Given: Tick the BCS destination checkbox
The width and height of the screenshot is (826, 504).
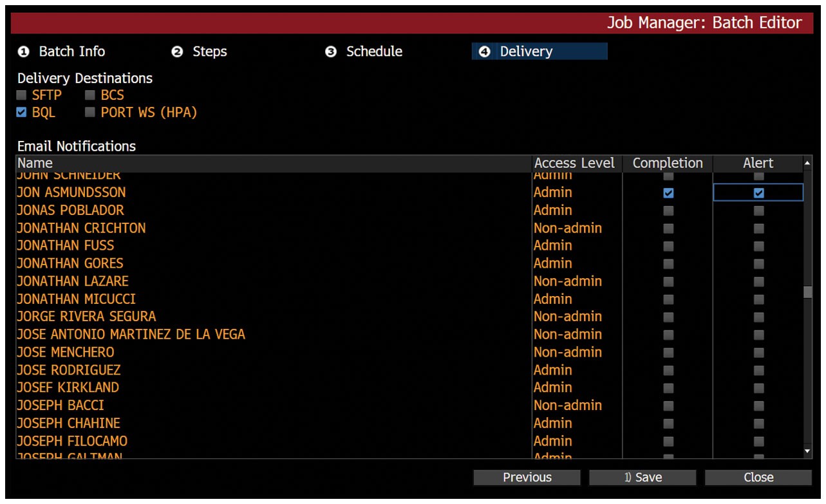Looking at the screenshot, I should [x=91, y=95].
